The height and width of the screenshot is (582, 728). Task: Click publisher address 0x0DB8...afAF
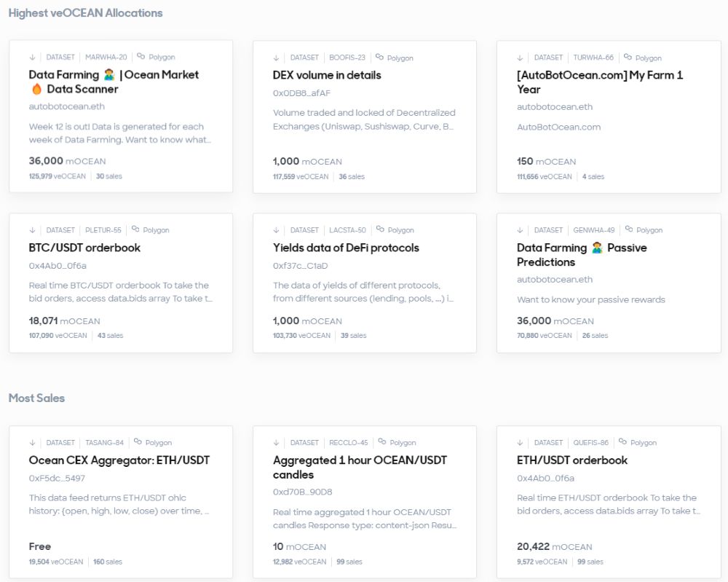point(301,93)
